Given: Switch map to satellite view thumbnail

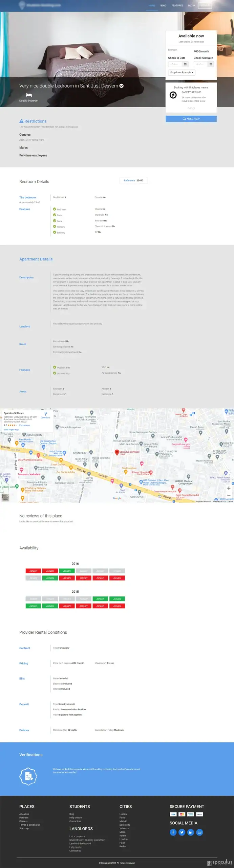Looking at the screenshot, I should point(5,497).
